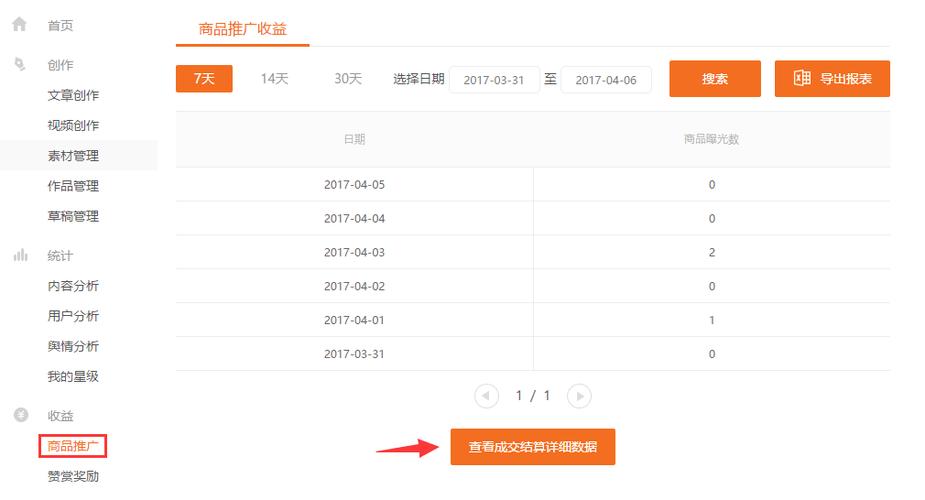Click the date cell 2017-04-02
This screenshot has width=925, height=500.
355,286
